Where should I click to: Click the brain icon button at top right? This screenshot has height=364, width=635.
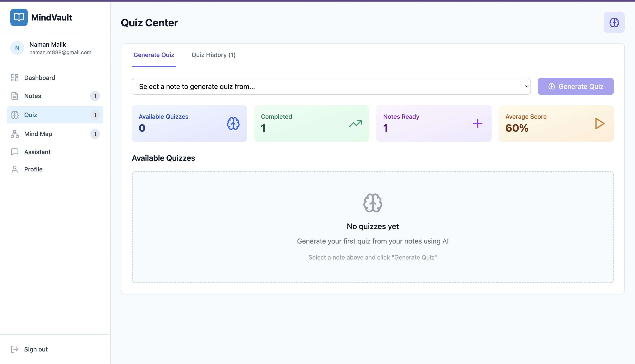coord(614,22)
